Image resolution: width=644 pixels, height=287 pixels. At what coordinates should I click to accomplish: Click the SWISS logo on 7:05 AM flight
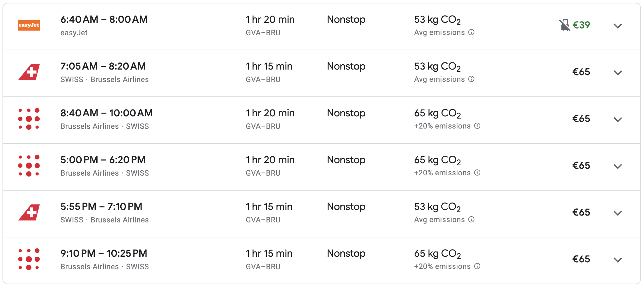29,72
